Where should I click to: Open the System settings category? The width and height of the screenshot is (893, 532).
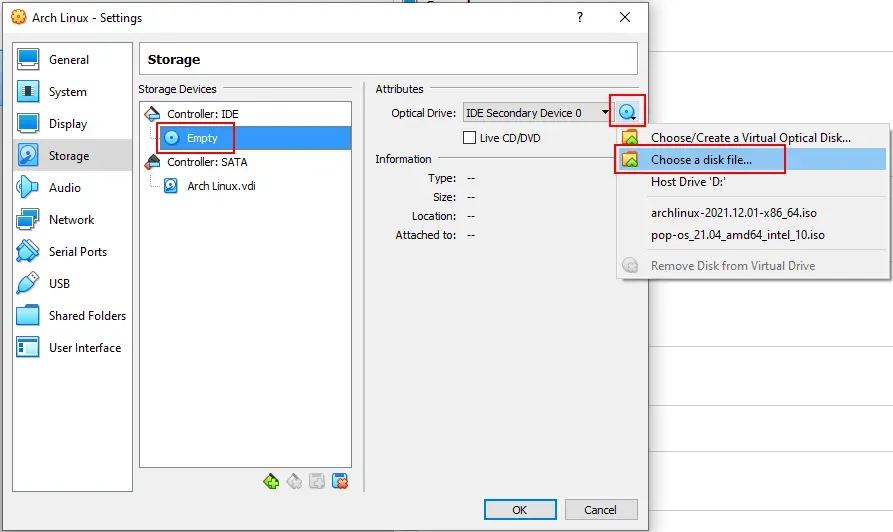coord(67,92)
